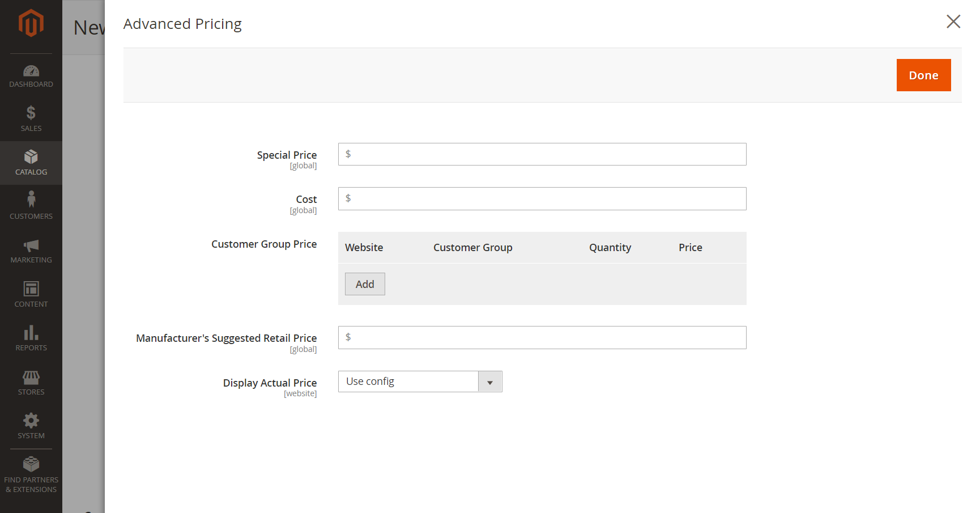Open the Stores storefront icon
This screenshot has height=513, width=980.
pos(31,377)
